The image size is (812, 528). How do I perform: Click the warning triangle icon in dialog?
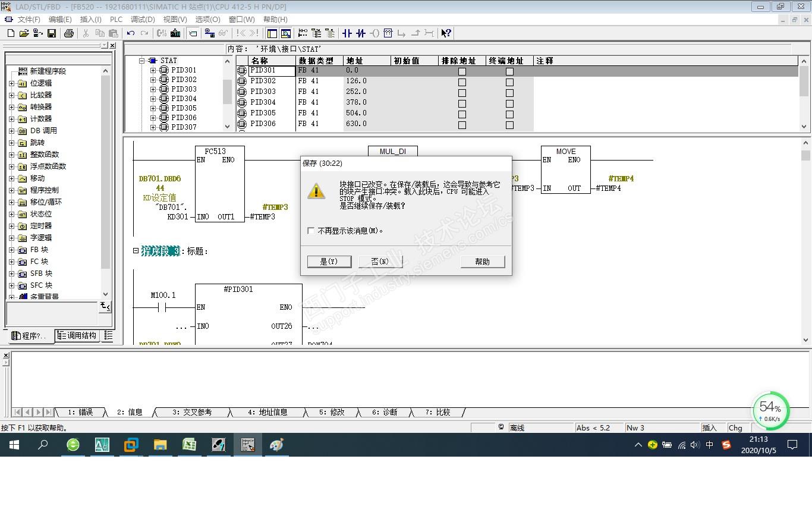point(316,190)
